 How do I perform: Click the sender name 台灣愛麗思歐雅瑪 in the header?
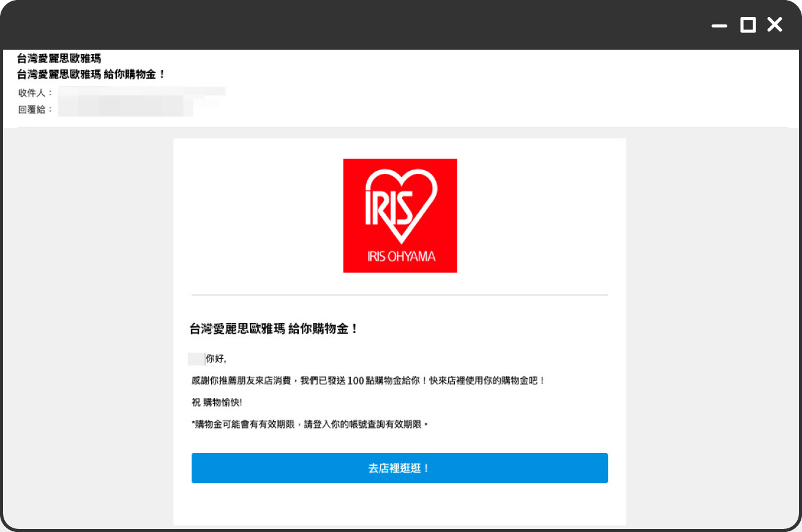[59, 59]
